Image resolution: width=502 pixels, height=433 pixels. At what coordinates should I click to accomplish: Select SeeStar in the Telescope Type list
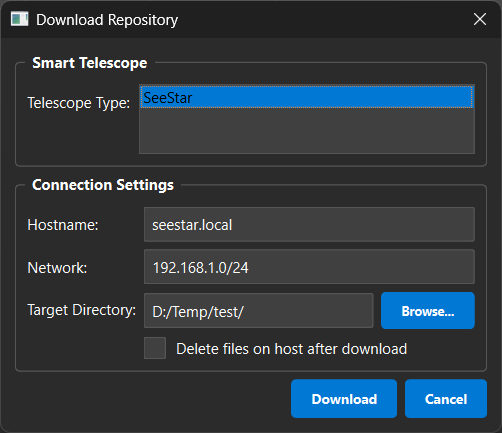[306, 97]
